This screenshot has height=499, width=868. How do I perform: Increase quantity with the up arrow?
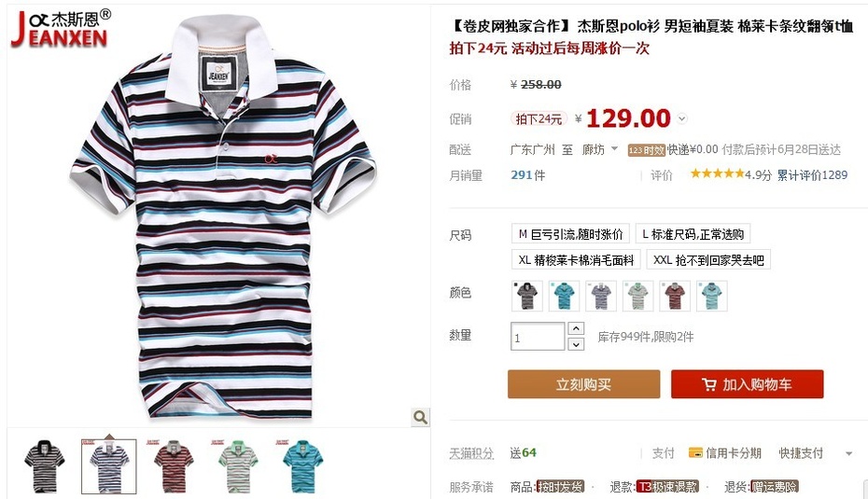576,328
